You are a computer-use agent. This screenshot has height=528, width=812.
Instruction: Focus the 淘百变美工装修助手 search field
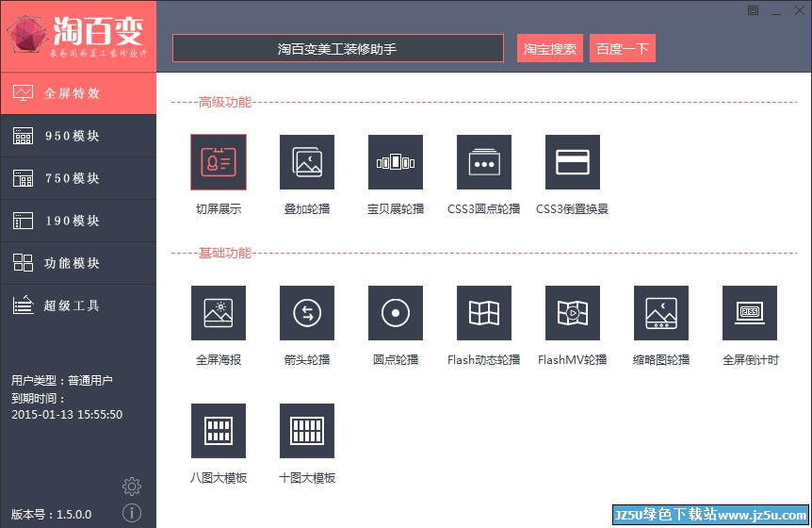coord(337,48)
